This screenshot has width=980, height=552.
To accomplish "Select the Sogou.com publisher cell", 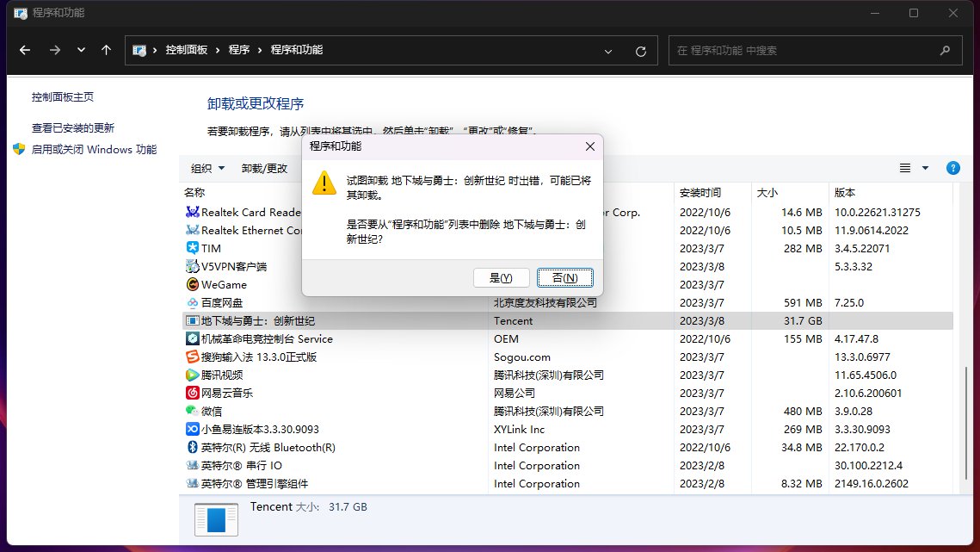I will click(522, 357).
